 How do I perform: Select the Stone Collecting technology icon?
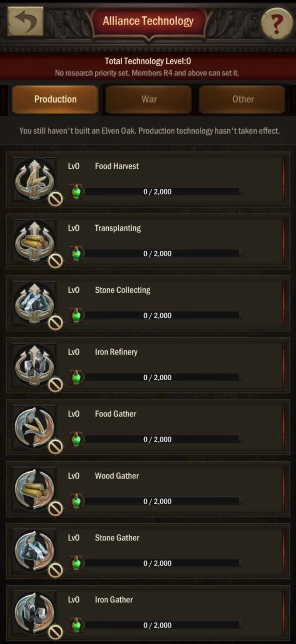[x=35, y=303]
